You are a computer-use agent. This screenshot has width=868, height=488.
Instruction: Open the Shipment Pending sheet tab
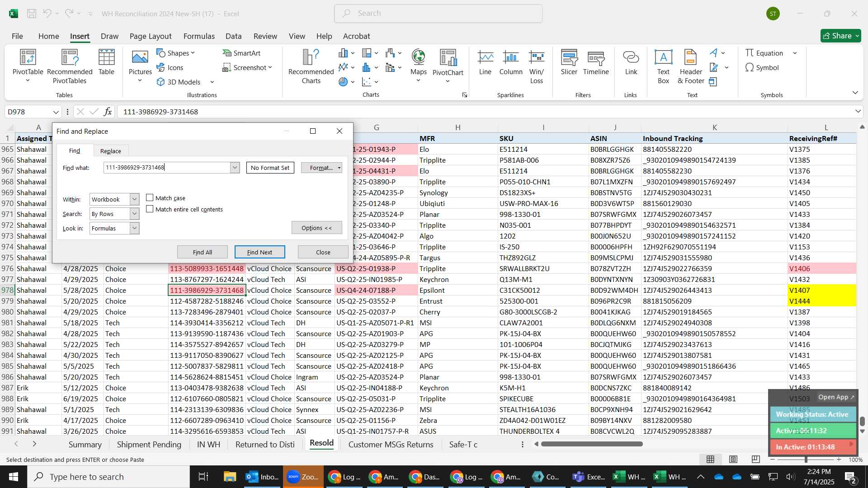click(149, 445)
